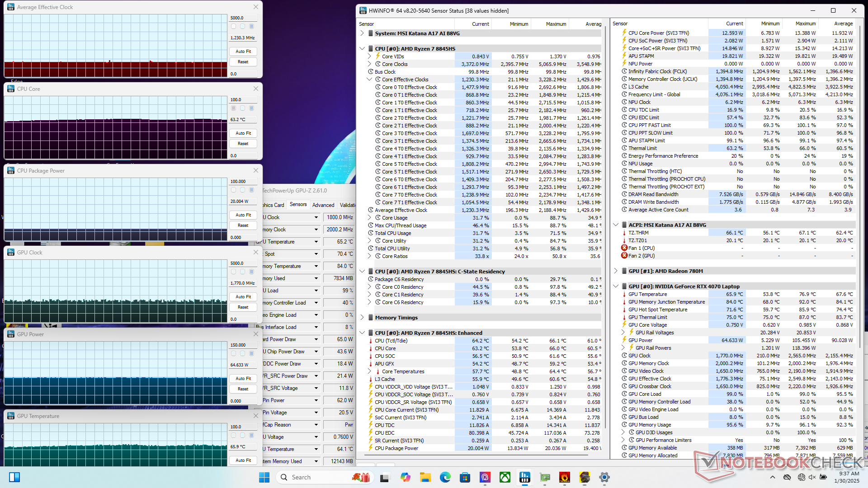Collapse the Core Effective Clocks tree node
The height and width of the screenshot is (488, 868).
(369, 80)
